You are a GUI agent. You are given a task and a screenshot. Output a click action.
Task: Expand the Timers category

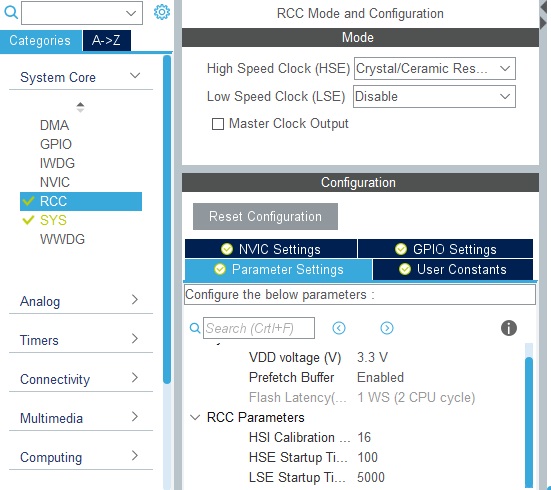[81, 340]
